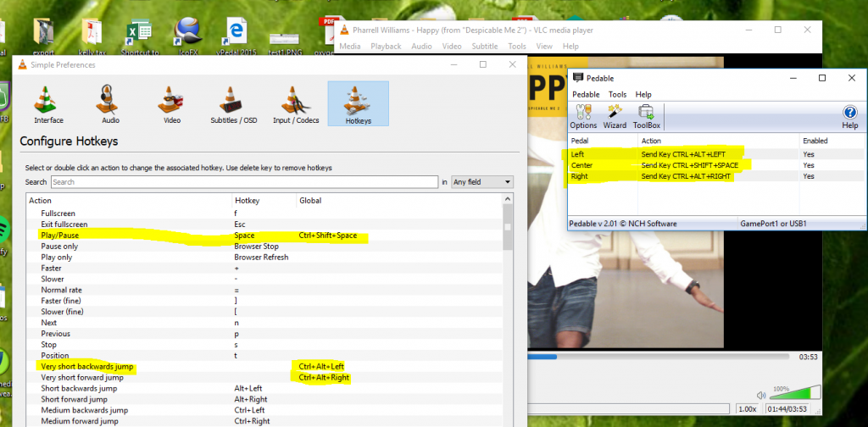The width and height of the screenshot is (868, 427).
Task: Open VLC Playback menu
Action: (386, 47)
